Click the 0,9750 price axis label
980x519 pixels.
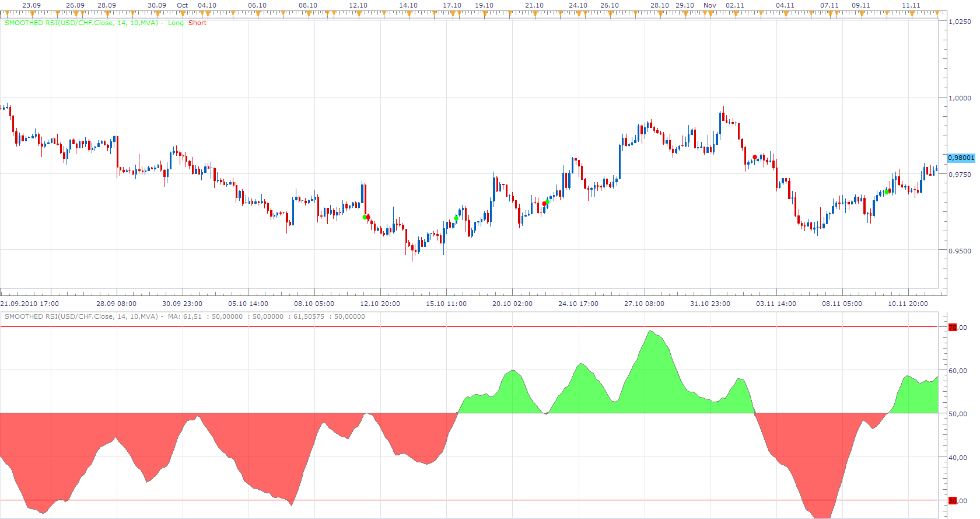point(960,175)
